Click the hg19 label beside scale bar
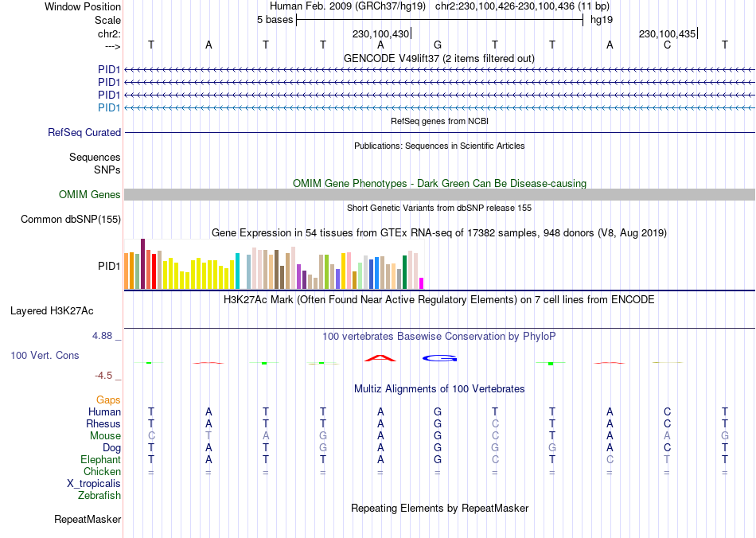 pos(602,20)
